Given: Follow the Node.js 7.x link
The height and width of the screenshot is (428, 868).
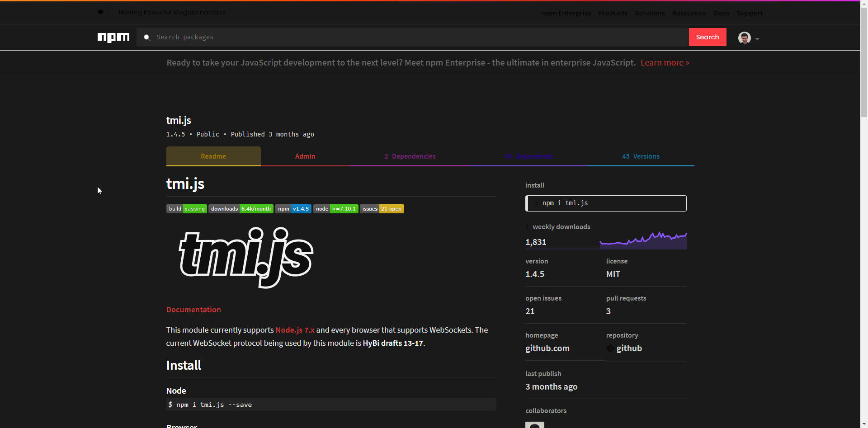Looking at the screenshot, I should 295,330.
